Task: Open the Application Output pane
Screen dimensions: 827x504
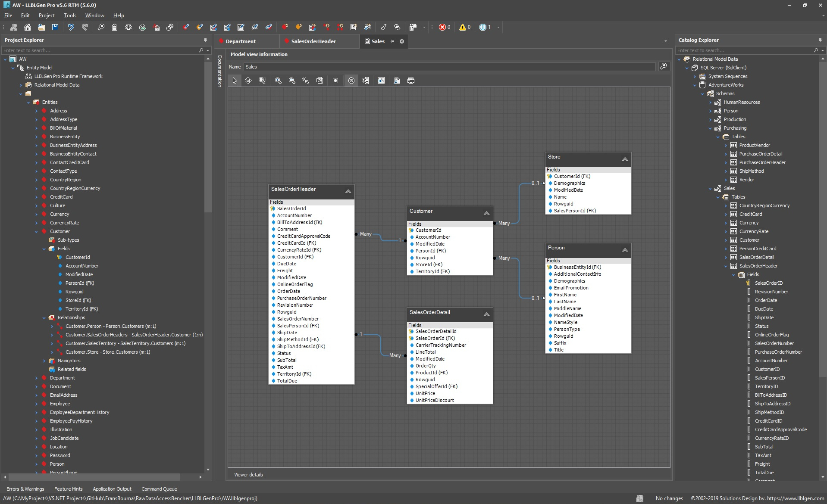Action: click(112, 489)
